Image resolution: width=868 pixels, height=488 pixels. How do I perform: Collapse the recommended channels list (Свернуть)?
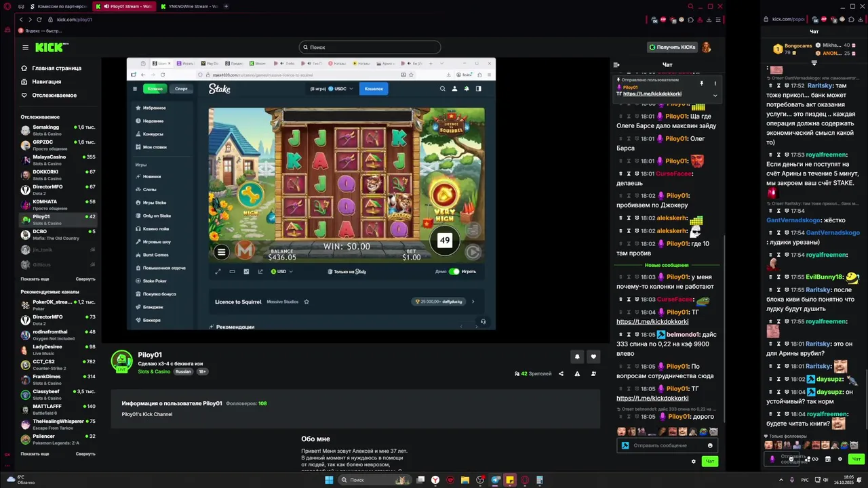tap(85, 453)
